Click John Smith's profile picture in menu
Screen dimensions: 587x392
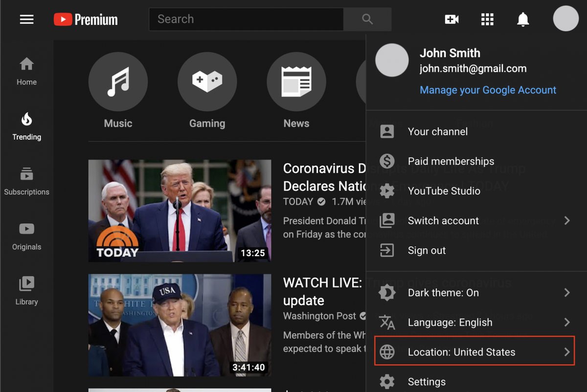[392, 60]
